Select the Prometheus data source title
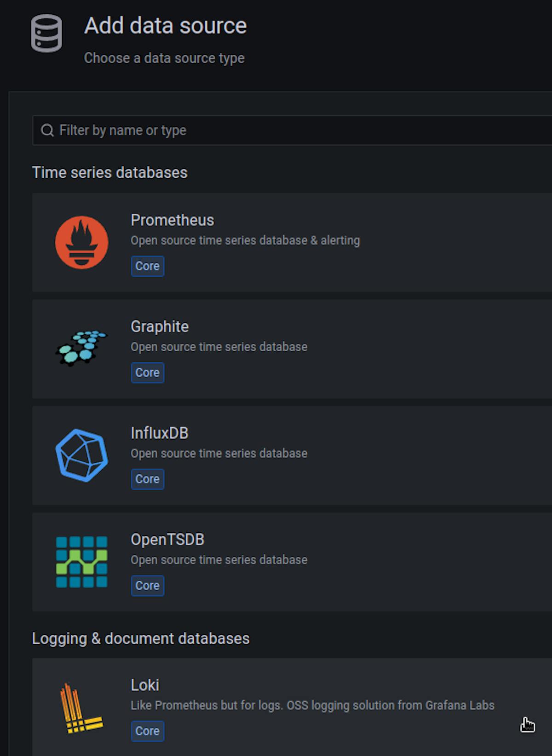 (x=172, y=220)
